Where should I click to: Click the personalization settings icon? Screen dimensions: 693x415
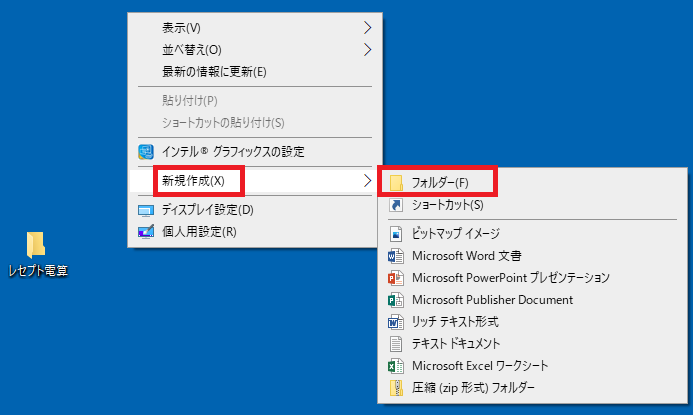click(x=146, y=232)
